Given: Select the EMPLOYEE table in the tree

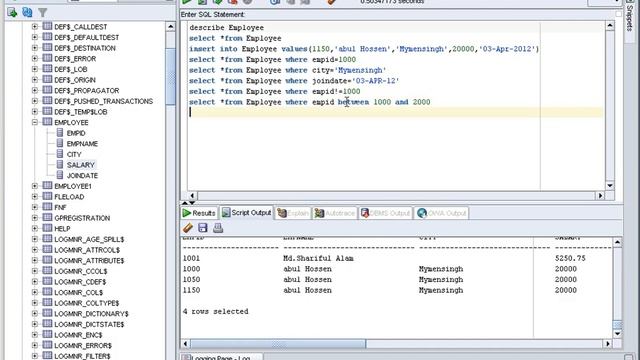Looking at the screenshot, I should pos(71,122).
